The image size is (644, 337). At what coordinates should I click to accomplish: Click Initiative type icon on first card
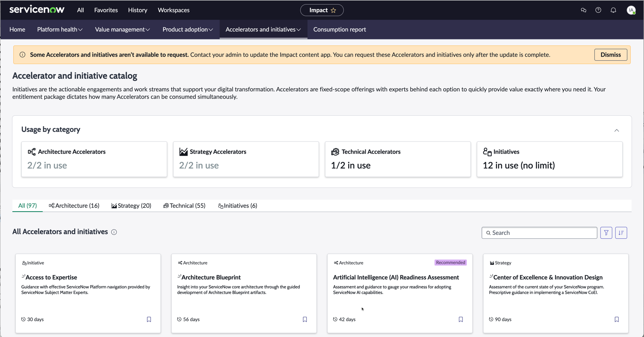point(24,263)
